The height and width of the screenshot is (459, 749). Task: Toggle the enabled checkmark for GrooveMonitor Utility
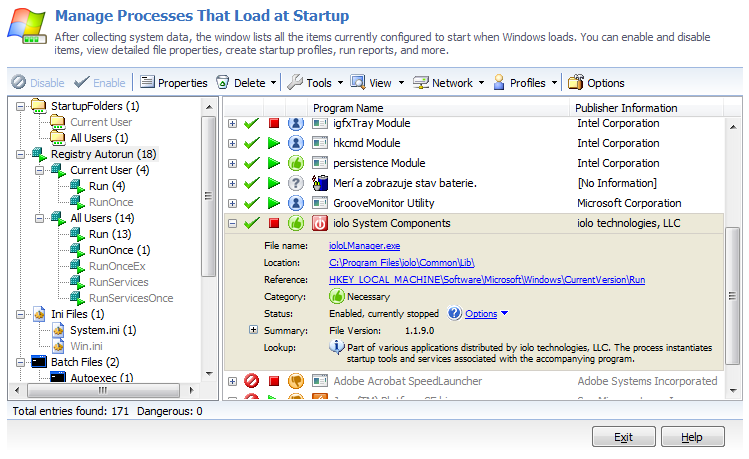click(251, 203)
